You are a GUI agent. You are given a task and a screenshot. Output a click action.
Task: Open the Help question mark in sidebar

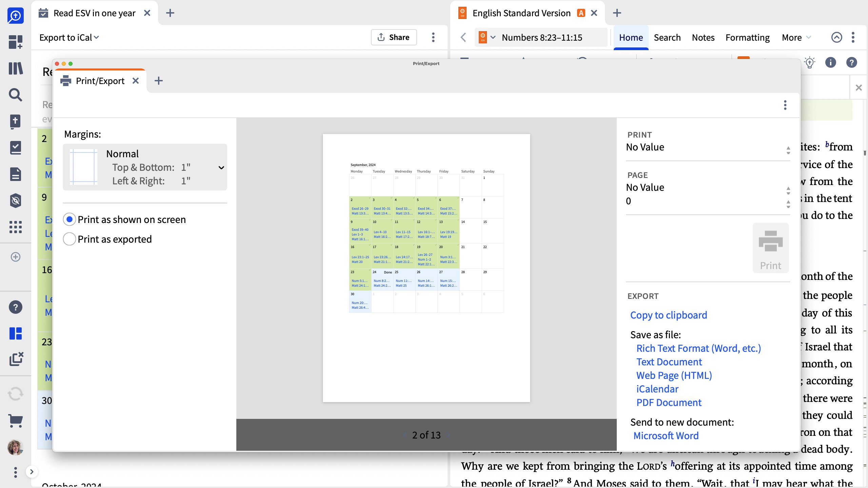15,307
